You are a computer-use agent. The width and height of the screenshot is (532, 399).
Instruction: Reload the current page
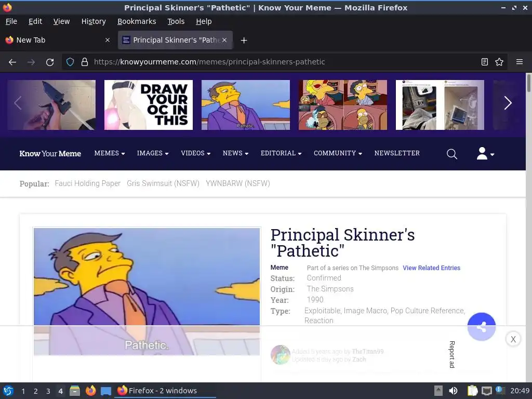point(50,62)
